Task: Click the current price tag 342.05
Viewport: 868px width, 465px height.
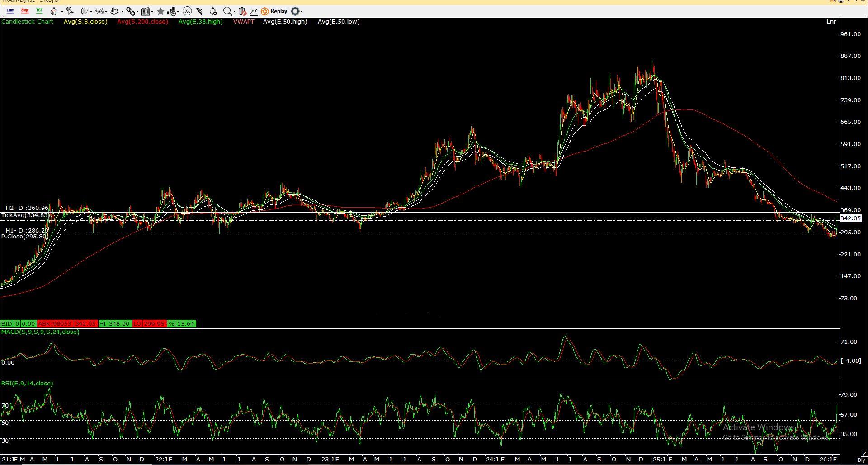Action: pos(850,218)
